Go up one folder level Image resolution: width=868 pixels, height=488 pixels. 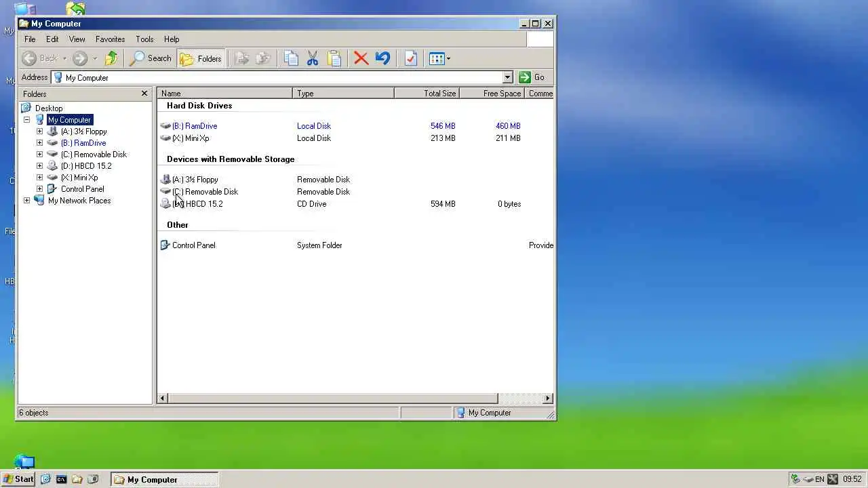pyautogui.click(x=111, y=58)
